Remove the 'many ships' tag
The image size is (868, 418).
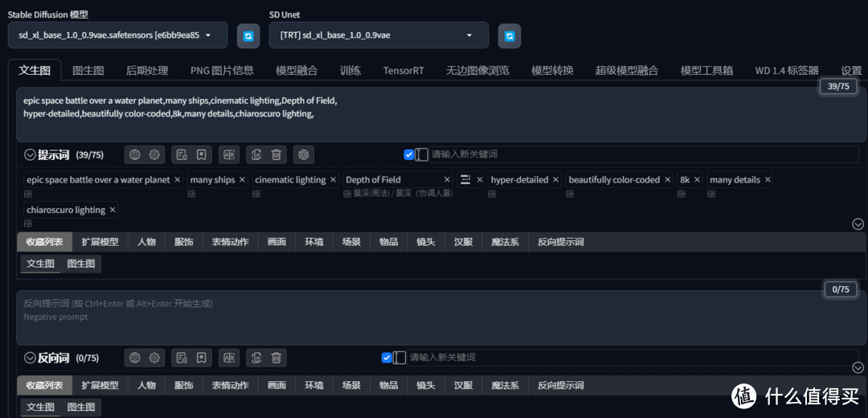(242, 180)
